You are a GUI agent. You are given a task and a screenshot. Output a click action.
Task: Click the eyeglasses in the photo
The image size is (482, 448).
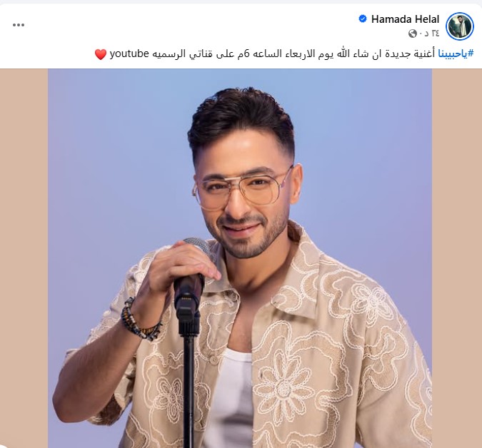tap(243, 189)
